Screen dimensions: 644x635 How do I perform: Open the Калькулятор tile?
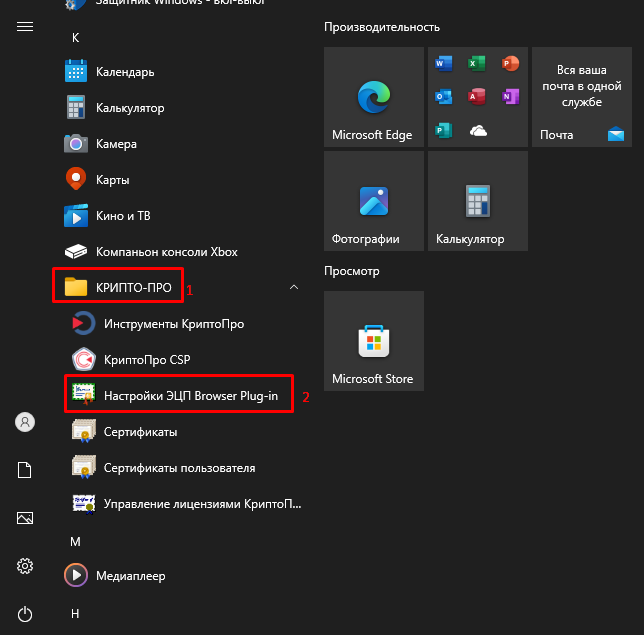tap(478, 201)
